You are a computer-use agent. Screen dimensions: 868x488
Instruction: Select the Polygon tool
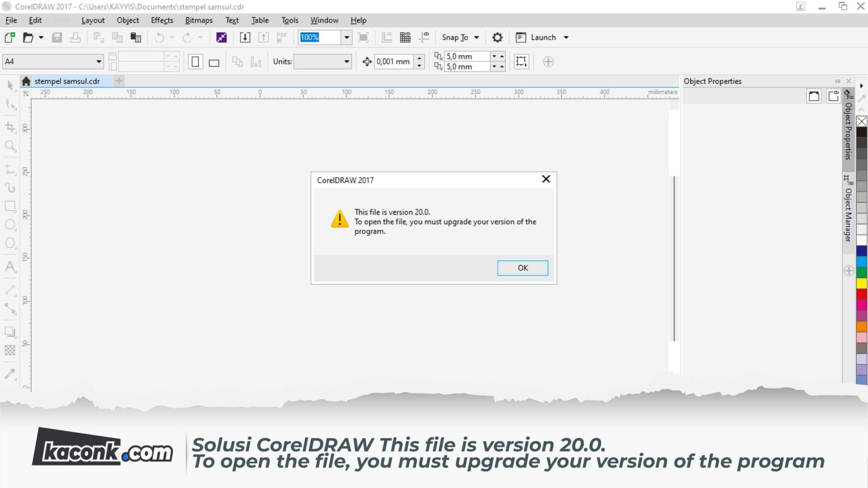tap(10, 243)
